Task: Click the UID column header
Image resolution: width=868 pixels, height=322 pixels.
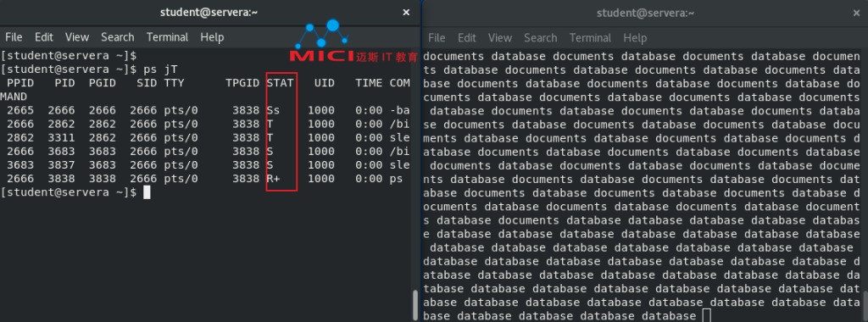Action: 325,83
